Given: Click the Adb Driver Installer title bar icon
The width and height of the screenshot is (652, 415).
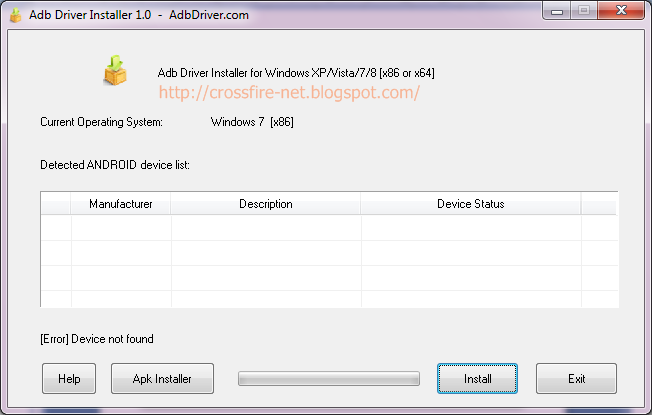Looking at the screenshot, I should click(15, 12).
